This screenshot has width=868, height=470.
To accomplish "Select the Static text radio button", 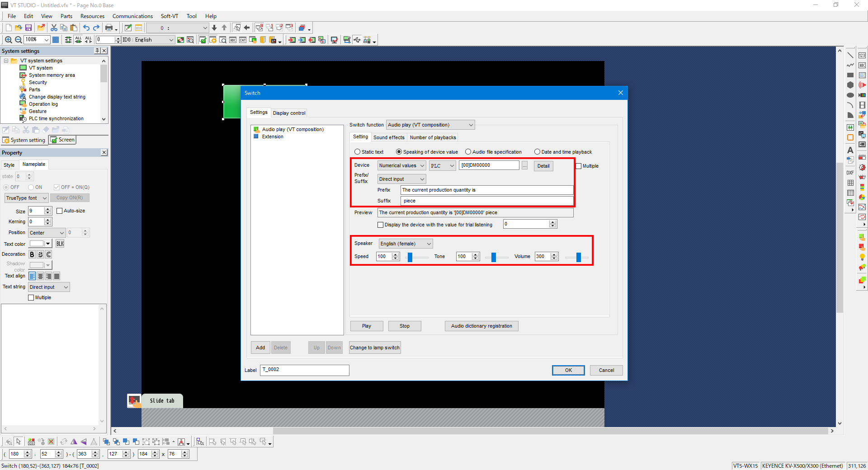I will [358, 152].
